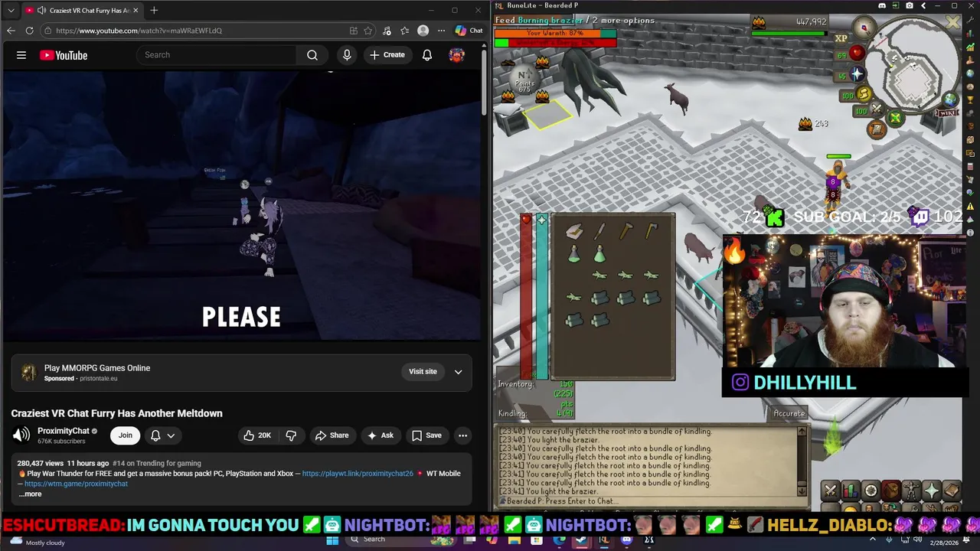Viewport: 980px width, 551px height.
Task: Open the playwt.link description link
Action: coord(358,474)
